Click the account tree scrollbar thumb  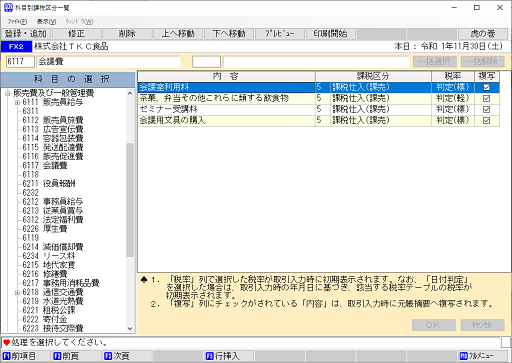pyautogui.click(x=130, y=200)
